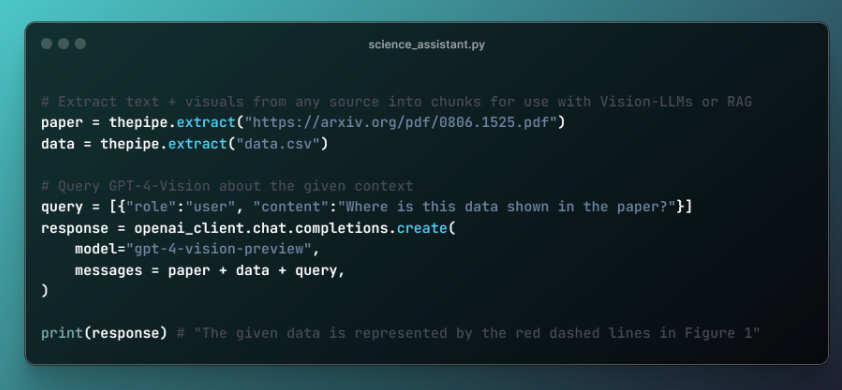
Task: Click the extract call on the data line
Action: pos(198,144)
